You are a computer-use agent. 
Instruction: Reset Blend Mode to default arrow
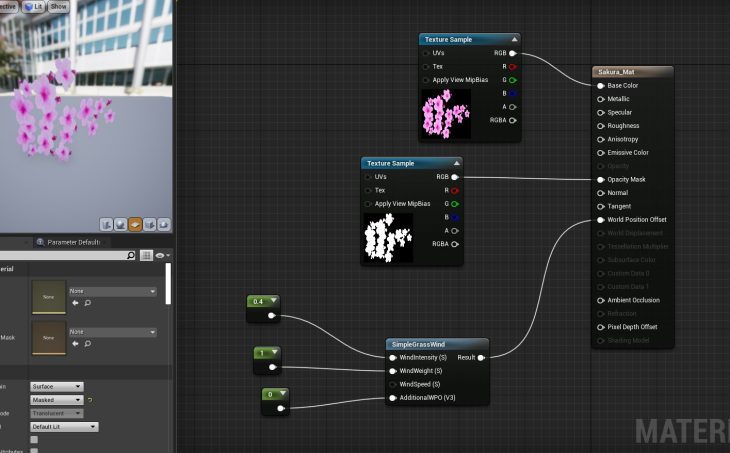(90, 400)
